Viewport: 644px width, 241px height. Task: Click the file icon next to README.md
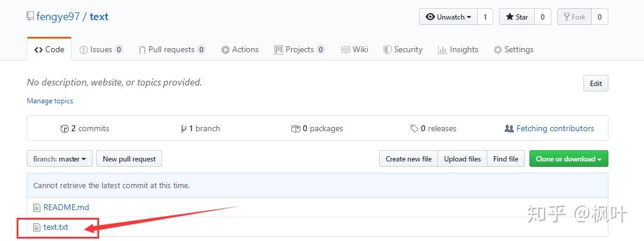coord(37,208)
